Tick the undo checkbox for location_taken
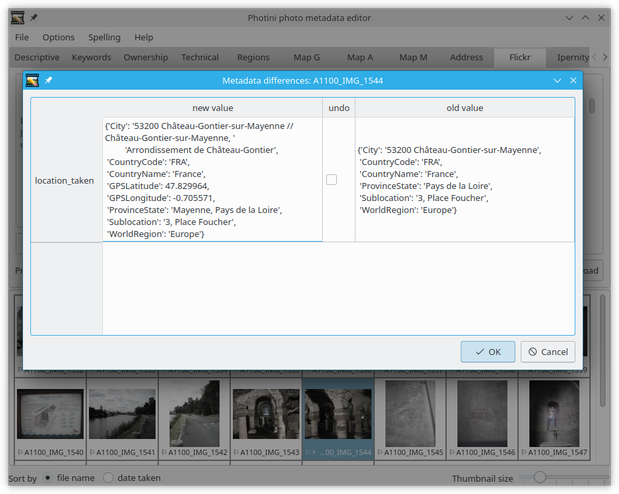Viewport: 619px width, 494px height. tap(331, 180)
